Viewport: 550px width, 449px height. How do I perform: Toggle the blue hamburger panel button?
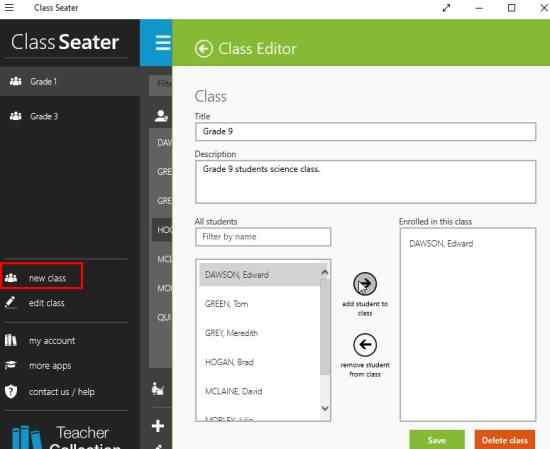pyautogui.click(x=163, y=43)
